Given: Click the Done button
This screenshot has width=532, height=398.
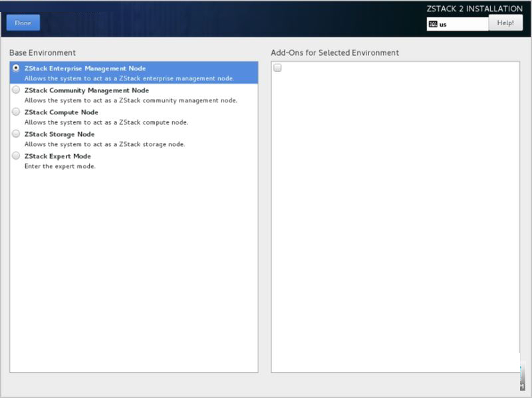Looking at the screenshot, I should (x=23, y=23).
